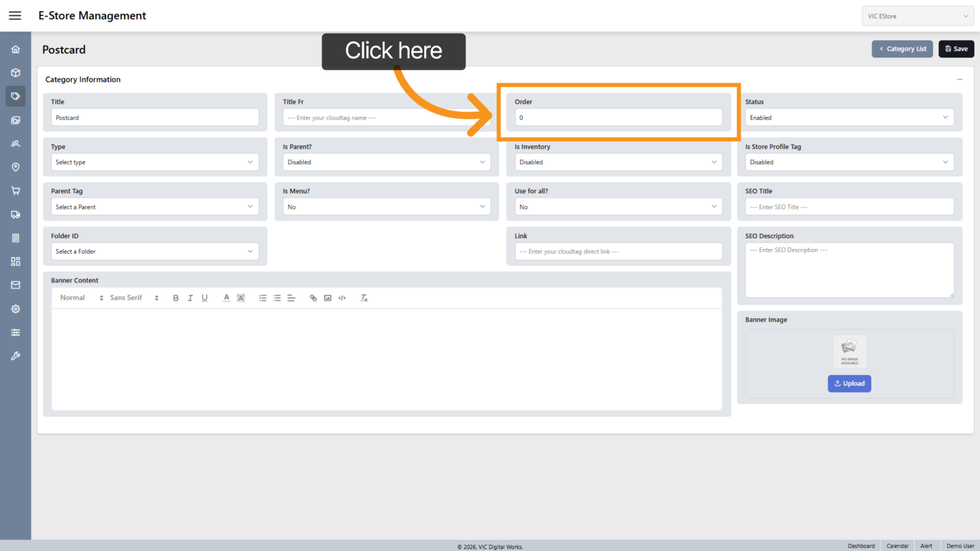Screen dimensions: 980x551
Task: Open the shopping cart sidebar icon
Action: (16, 191)
